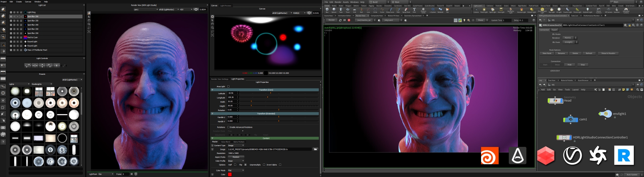
Task: Toggle visibility of Red to Cyan light
Action: coord(11,37)
